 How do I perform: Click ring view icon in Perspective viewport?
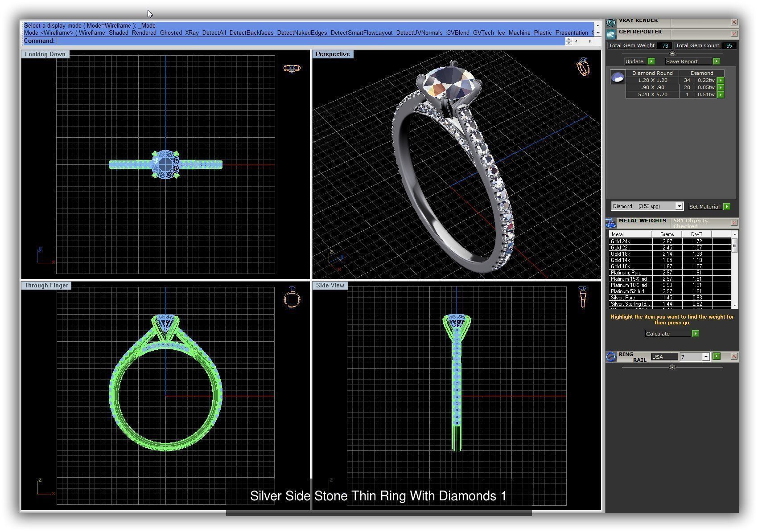583,67
